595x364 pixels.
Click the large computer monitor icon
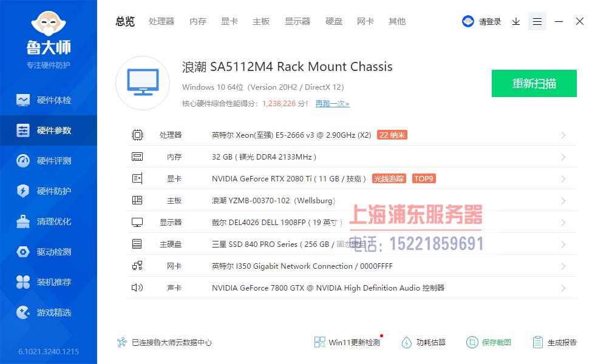pyautogui.click(x=143, y=83)
